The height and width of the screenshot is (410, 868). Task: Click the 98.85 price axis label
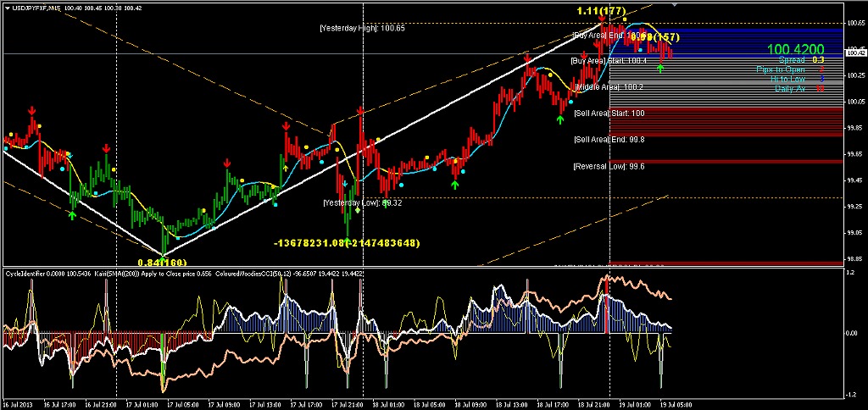pos(855,258)
